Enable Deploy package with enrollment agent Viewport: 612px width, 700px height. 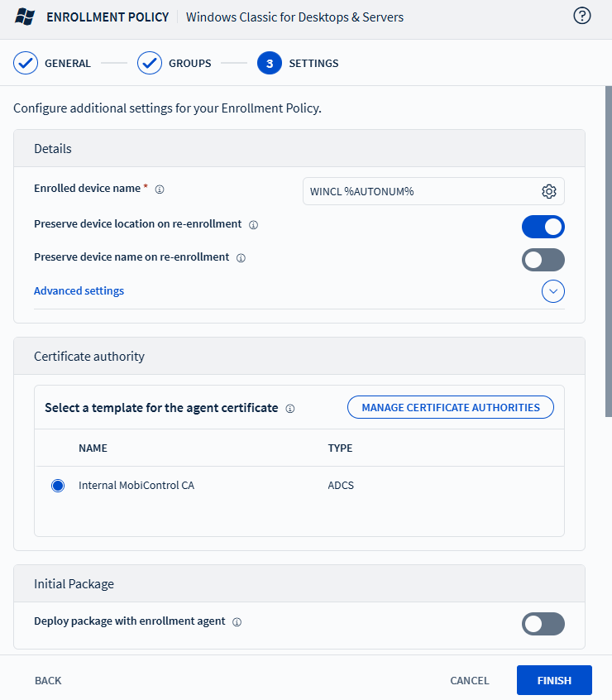pos(543,624)
